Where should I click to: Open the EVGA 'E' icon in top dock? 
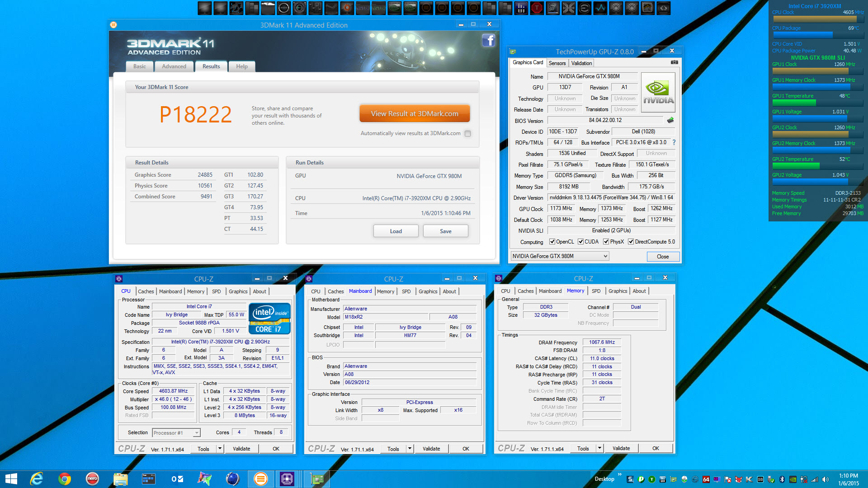584,8
